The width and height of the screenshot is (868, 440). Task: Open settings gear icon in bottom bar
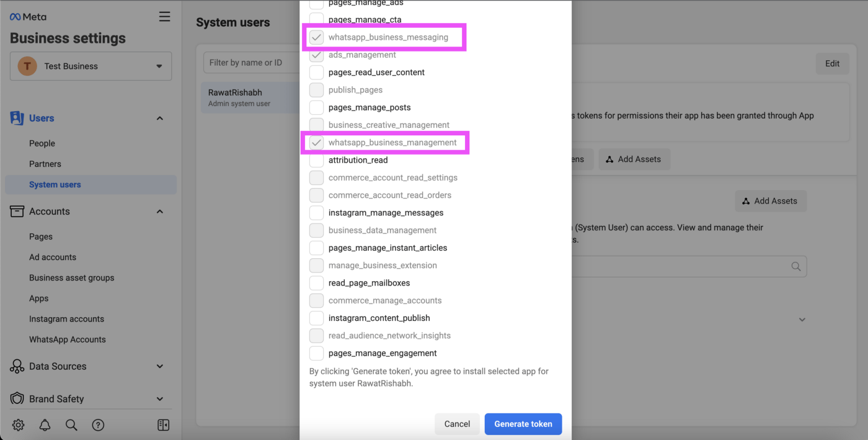(x=19, y=425)
